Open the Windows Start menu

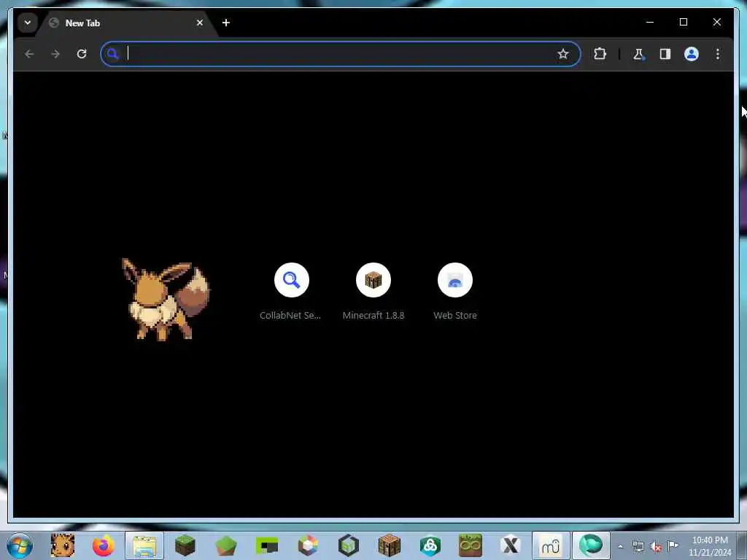20,545
